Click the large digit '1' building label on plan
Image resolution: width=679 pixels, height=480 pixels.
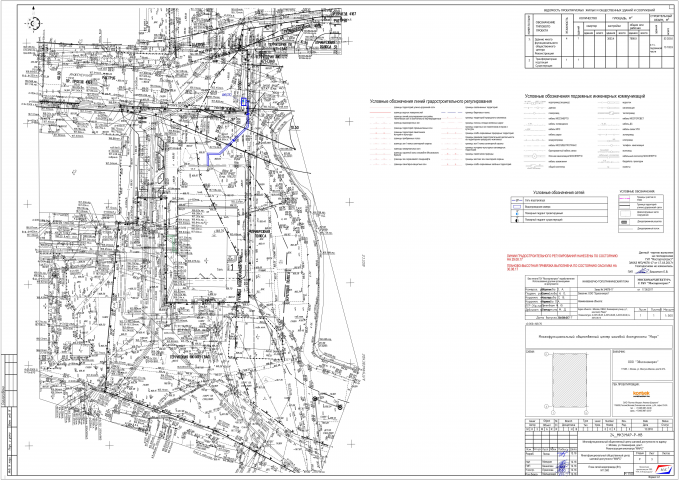point(233,267)
